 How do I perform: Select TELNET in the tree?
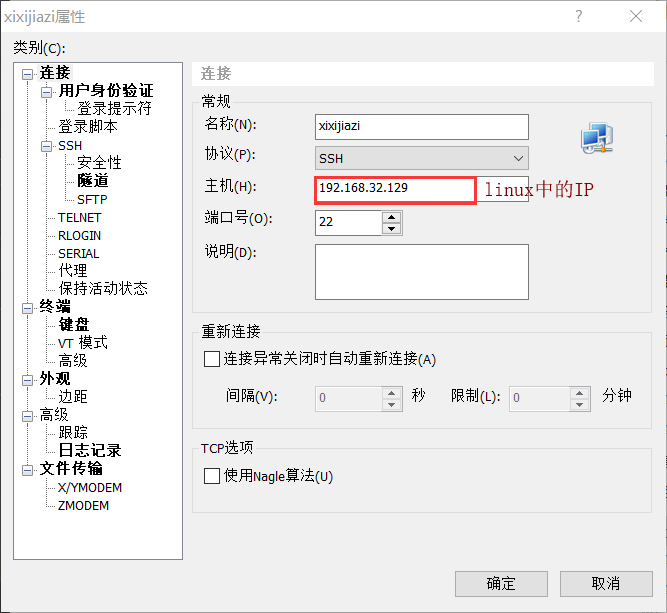point(79,217)
